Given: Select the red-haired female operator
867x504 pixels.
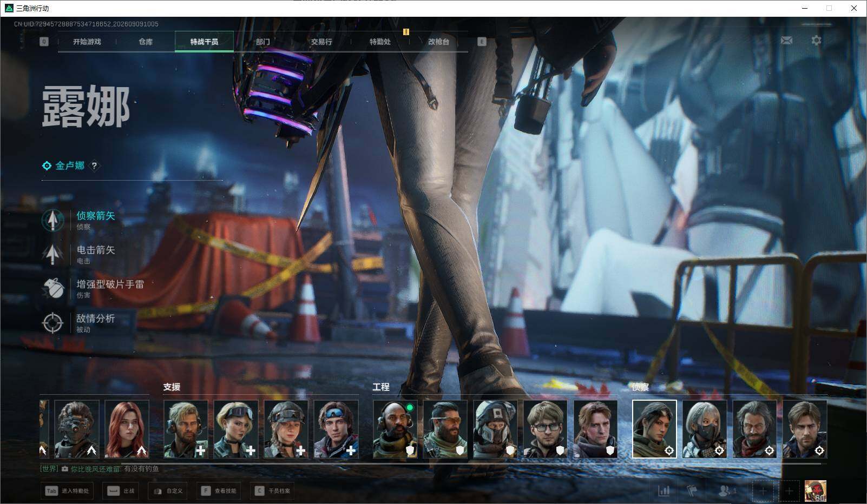Looking at the screenshot, I should coord(127,429).
